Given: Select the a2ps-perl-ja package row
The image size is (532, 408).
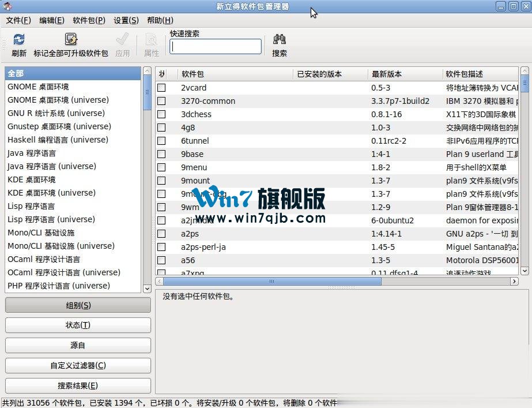Looking at the screenshot, I should tap(337, 247).
